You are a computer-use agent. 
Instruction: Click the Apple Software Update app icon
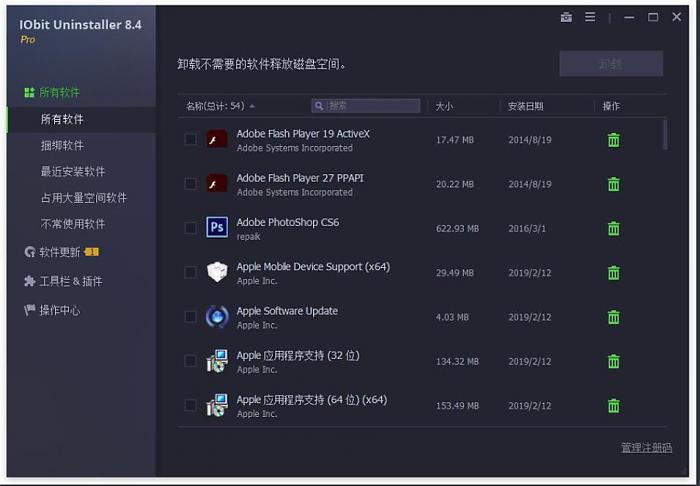(x=217, y=317)
